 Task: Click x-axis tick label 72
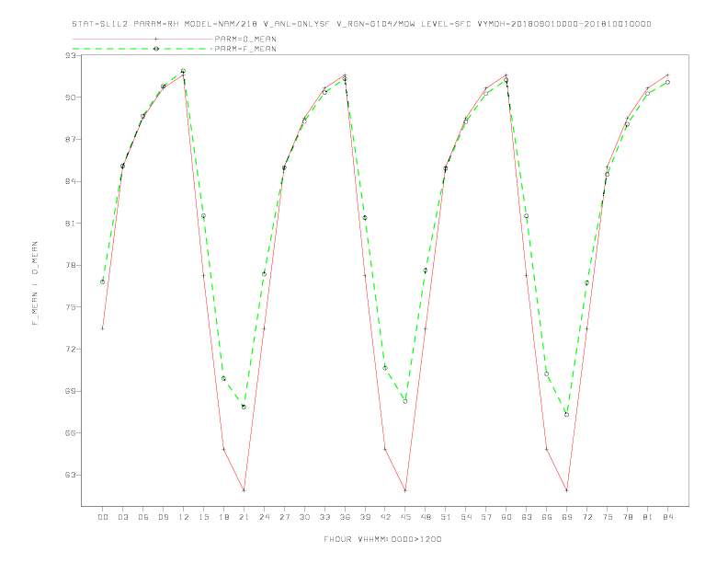click(587, 517)
